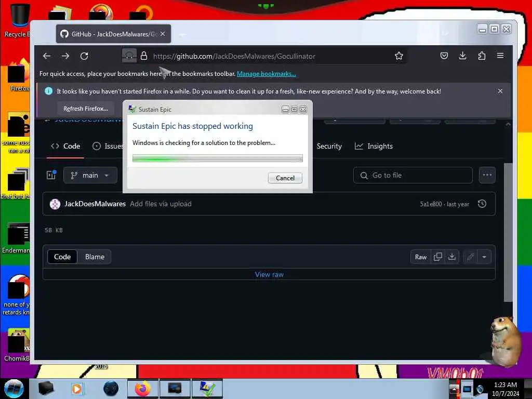This screenshot has height=399, width=532.
Task: Click the padlock site security icon
Action: pos(144,56)
